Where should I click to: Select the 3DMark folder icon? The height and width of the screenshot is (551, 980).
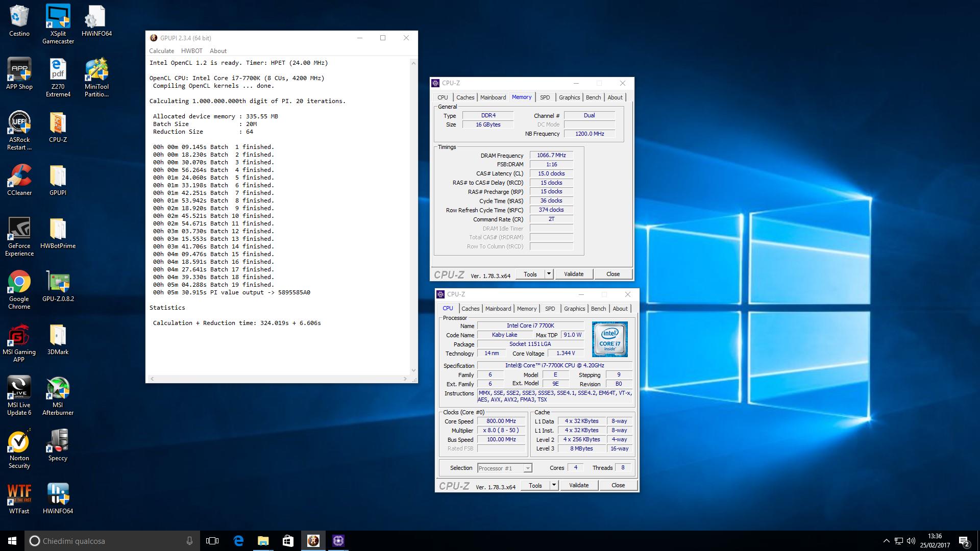pos(58,339)
